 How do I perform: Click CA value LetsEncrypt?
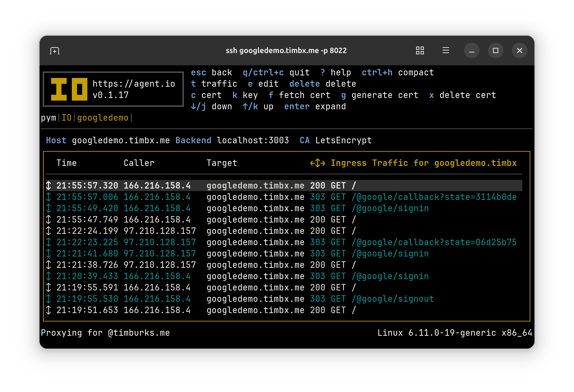tap(343, 140)
